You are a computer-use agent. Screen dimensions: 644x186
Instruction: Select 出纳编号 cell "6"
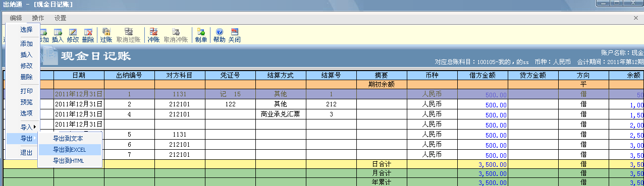click(129, 145)
